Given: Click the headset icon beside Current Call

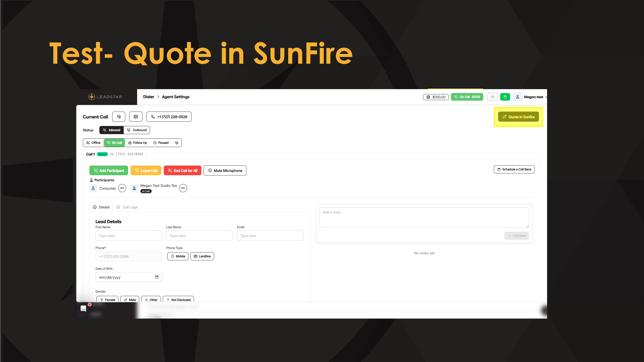Looking at the screenshot, I should click(x=119, y=117).
